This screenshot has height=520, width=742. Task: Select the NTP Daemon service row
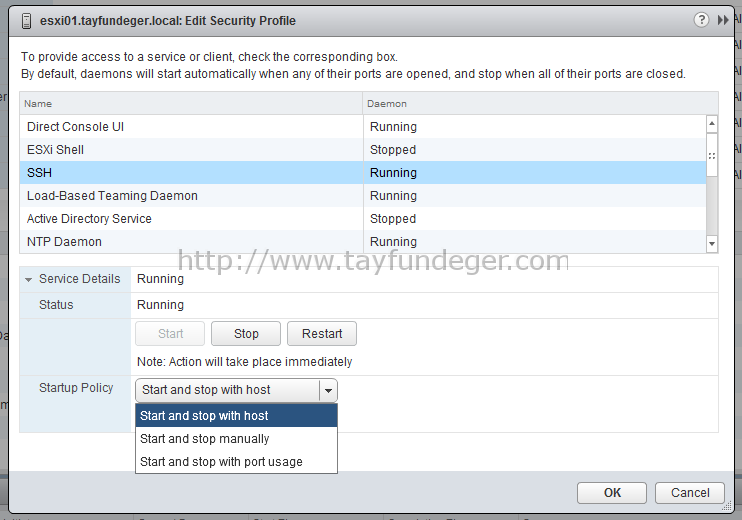point(363,242)
